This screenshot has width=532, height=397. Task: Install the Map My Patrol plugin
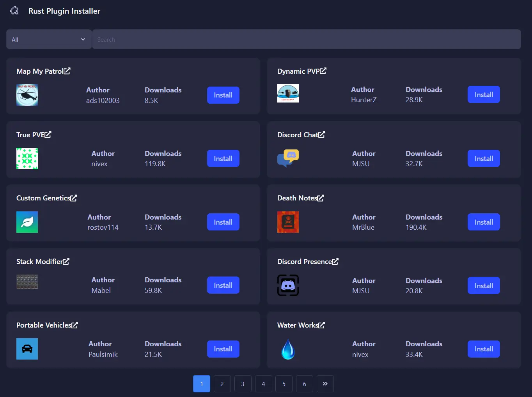[223, 95]
